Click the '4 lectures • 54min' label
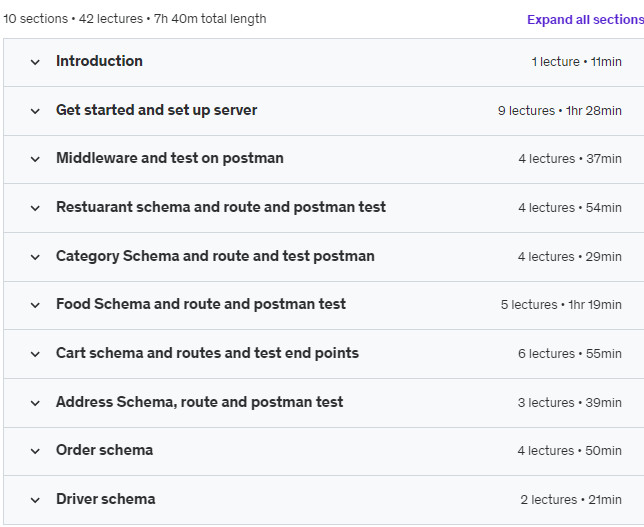Image resolution: width=644 pixels, height=527 pixels. click(x=570, y=207)
